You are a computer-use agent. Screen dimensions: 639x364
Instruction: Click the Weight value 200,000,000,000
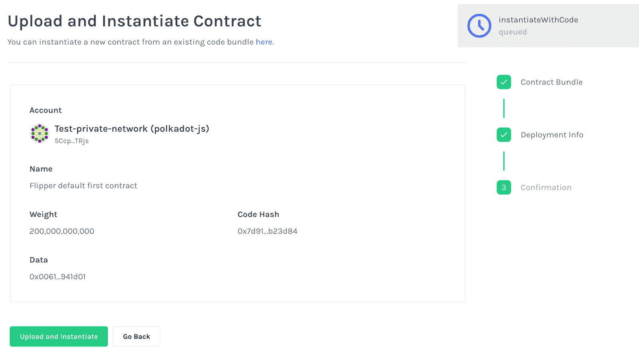[x=62, y=231]
